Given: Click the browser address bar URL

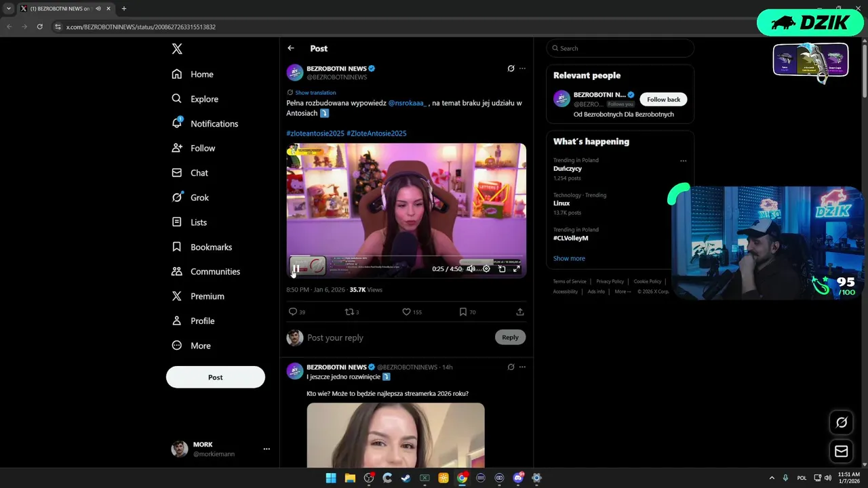Looking at the screenshot, I should click(141, 26).
